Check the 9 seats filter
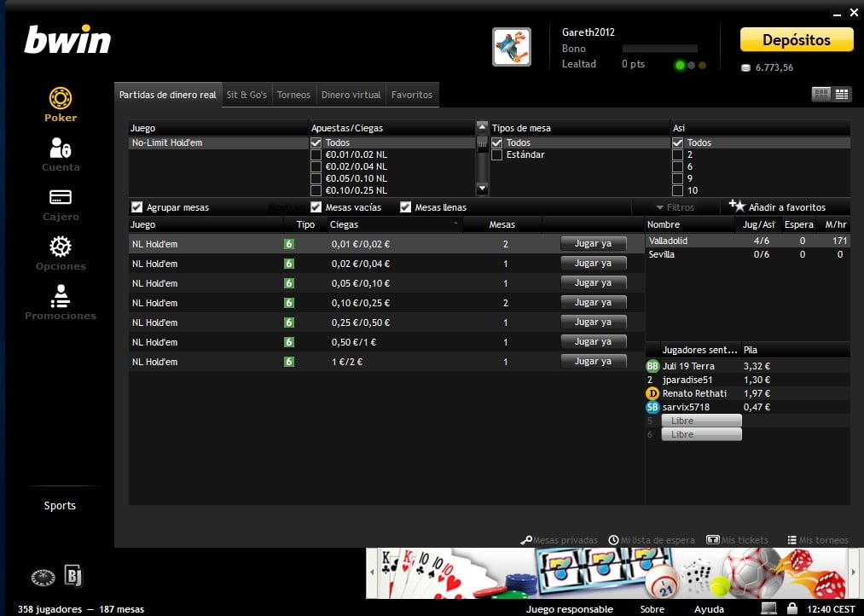The image size is (864, 616). pos(677,178)
